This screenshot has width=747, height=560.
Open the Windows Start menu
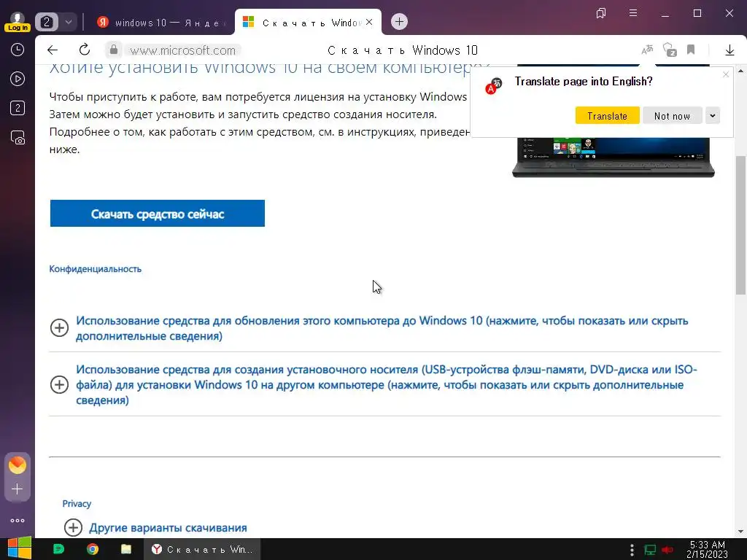19,548
